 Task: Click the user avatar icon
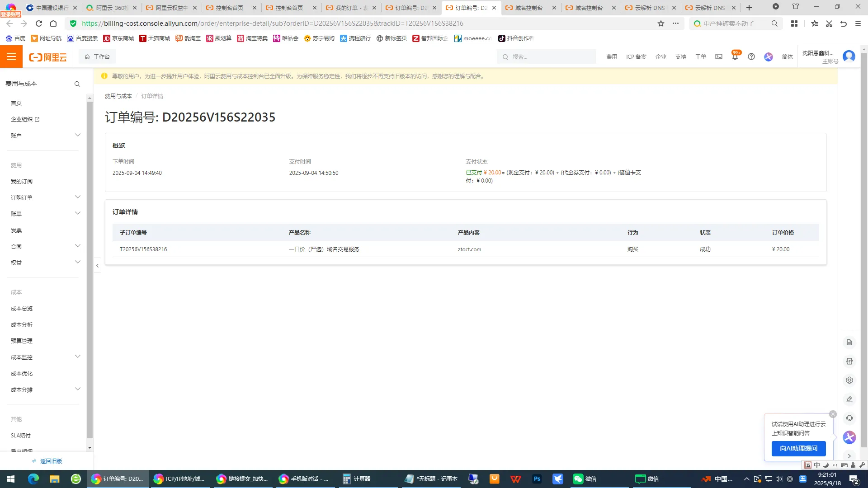(x=849, y=56)
